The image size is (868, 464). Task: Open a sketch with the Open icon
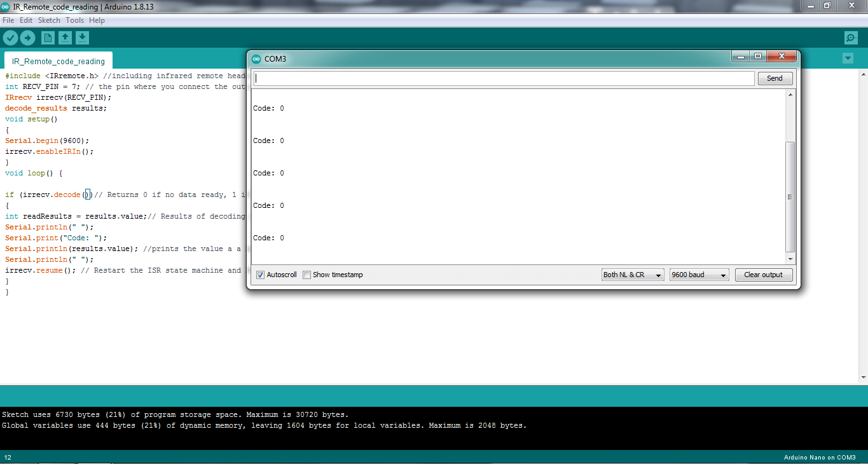(x=65, y=38)
